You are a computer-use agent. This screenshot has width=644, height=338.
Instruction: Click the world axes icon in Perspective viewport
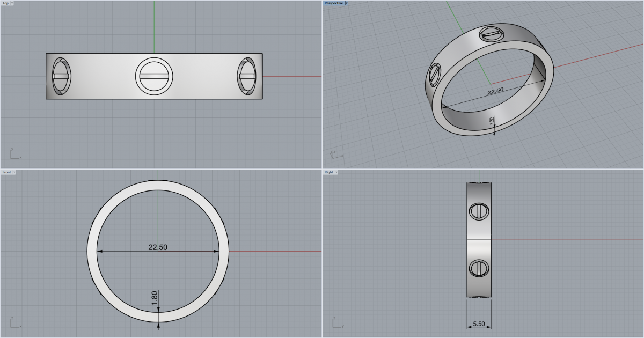[x=335, y=153]
